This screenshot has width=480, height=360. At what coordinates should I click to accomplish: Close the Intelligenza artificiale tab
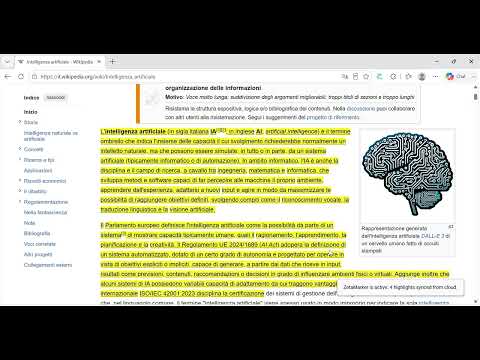coord(99,62)
